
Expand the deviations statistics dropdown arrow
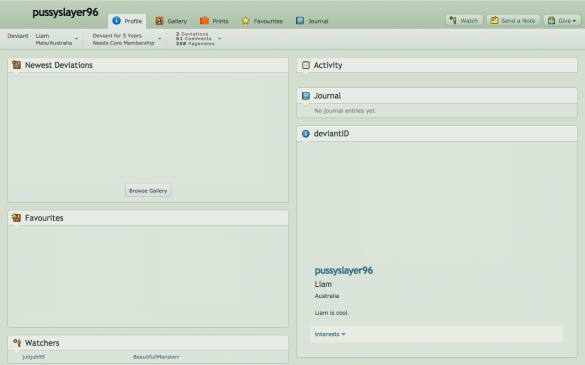(x=219, y=39)
